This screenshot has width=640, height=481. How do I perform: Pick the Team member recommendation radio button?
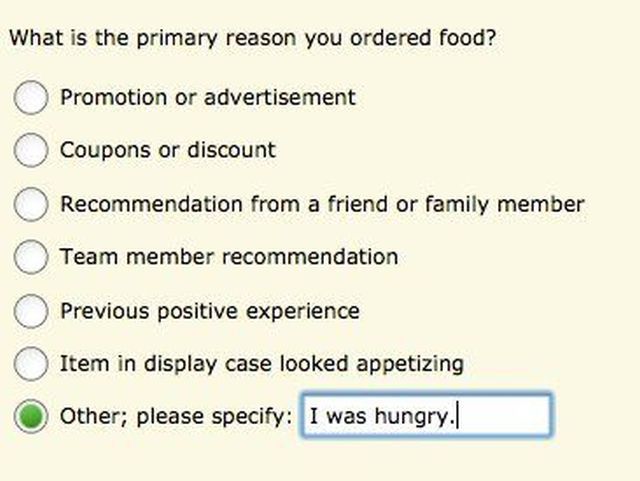click(x=32, y=257)
